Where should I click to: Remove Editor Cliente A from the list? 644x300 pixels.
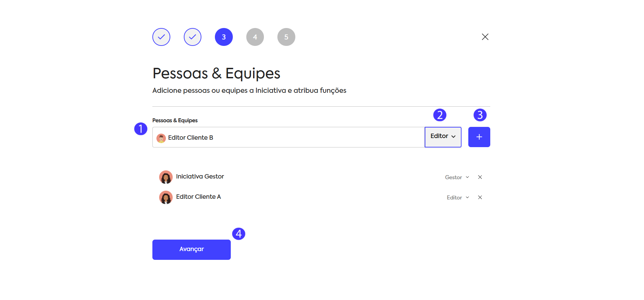(480, 197)
